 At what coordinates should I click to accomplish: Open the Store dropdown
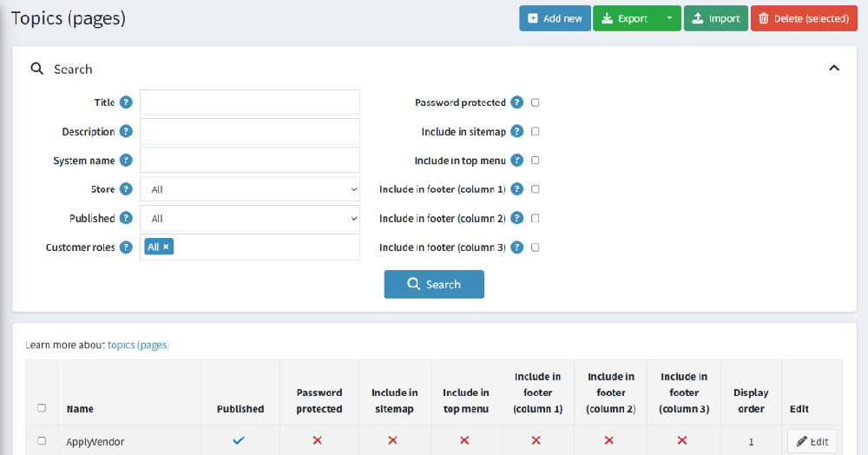tap(250, 189)
